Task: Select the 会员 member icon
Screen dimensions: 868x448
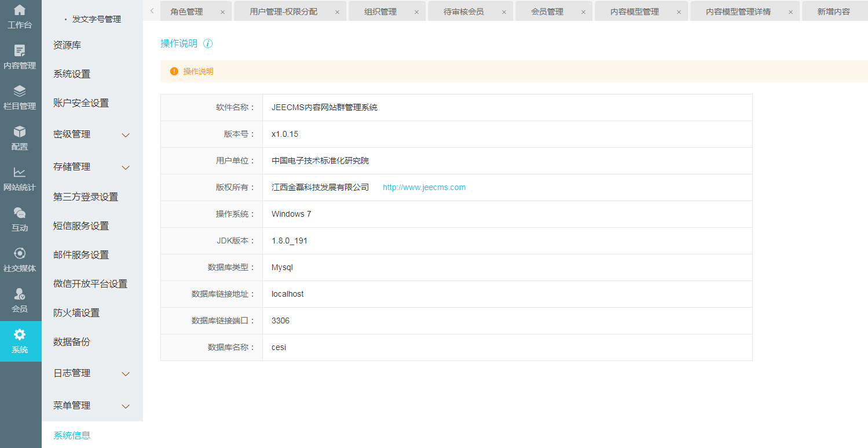Action: click(x=20, y=294)
